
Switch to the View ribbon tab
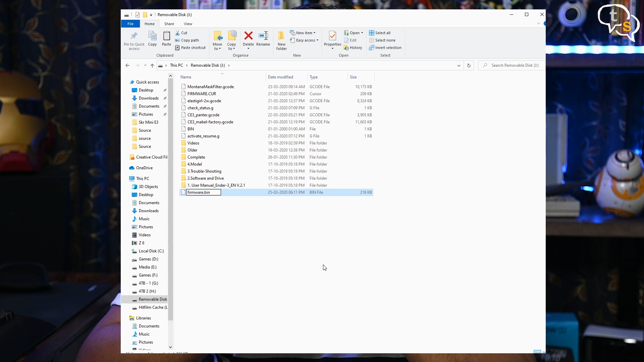[188, 24]
